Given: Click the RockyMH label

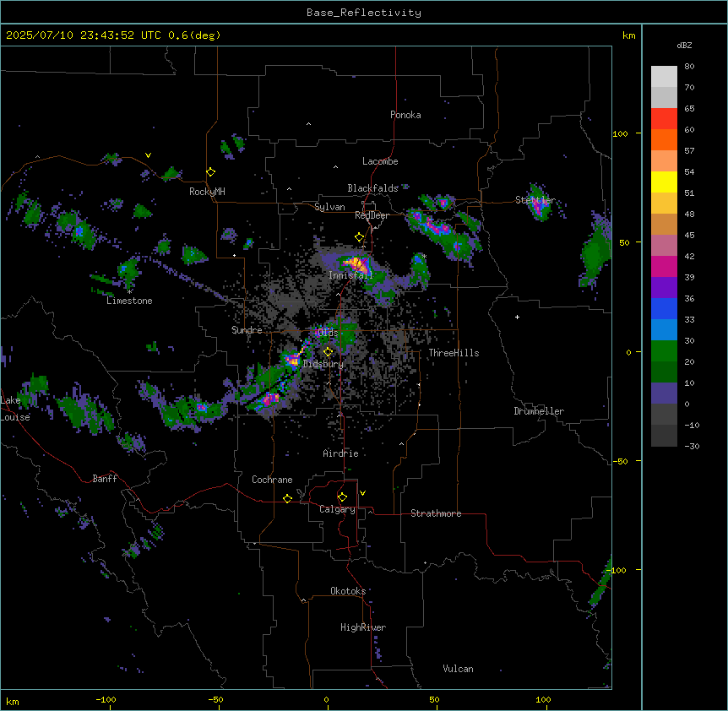Looking at the screenshot, I should [x=207, y=191].
